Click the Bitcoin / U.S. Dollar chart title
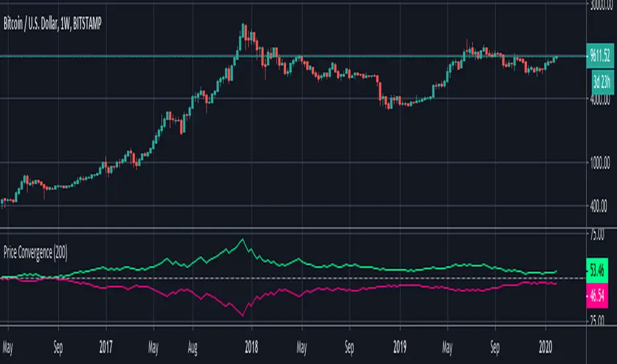 [52, 24]
